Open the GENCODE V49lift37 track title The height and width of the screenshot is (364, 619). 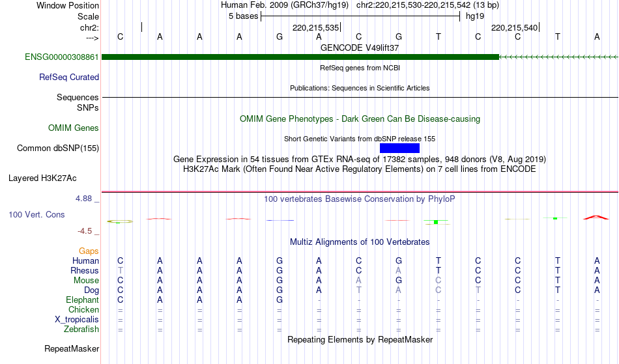pos(360,48)
